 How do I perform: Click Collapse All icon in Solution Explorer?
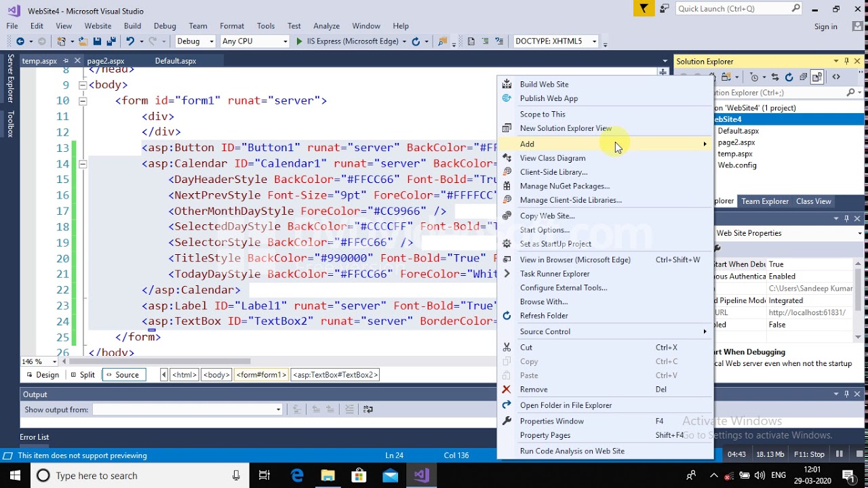[804, 77]
